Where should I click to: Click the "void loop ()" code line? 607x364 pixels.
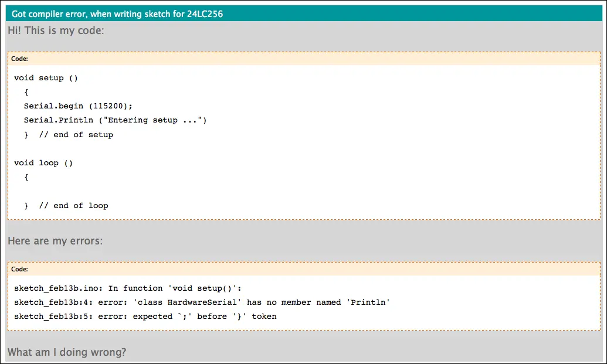(x=43, y=163)
